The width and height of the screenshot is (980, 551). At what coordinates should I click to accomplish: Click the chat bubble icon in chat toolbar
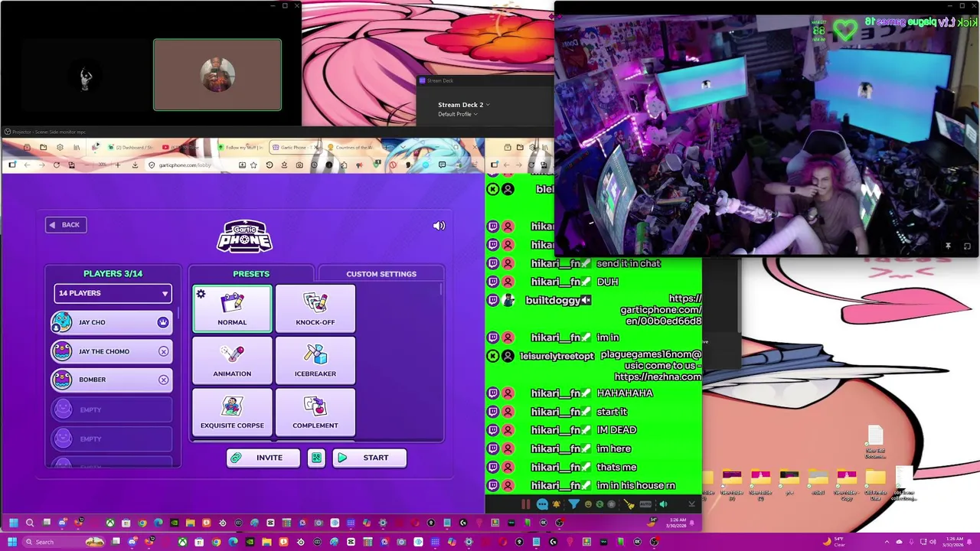point(542,504)
